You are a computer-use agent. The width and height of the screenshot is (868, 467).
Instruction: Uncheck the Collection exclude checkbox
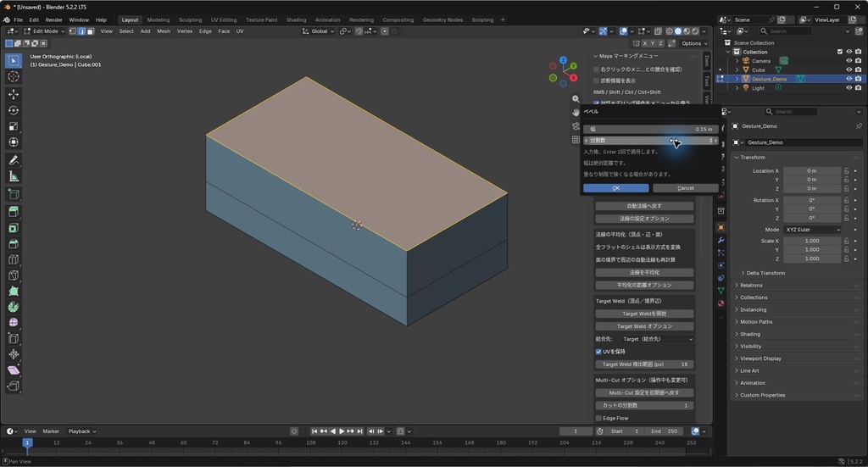840,52
